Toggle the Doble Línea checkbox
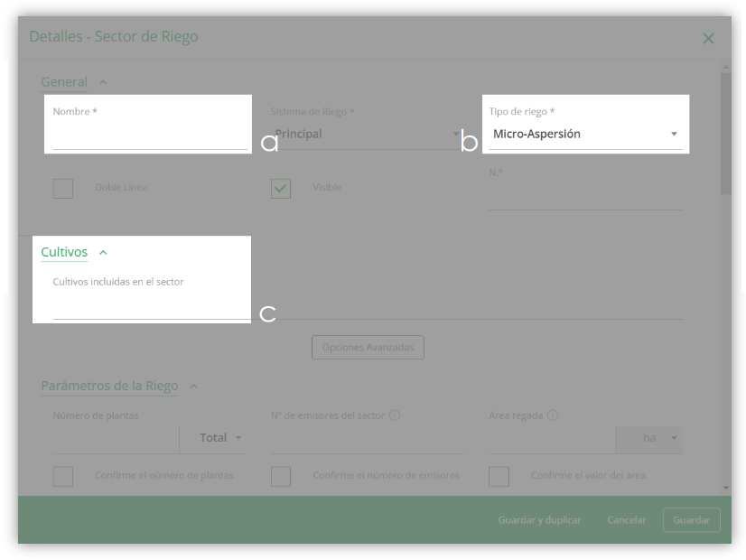The height and width of the screenshot is (560, 746). pyautogui.click(x=63, y=189)
